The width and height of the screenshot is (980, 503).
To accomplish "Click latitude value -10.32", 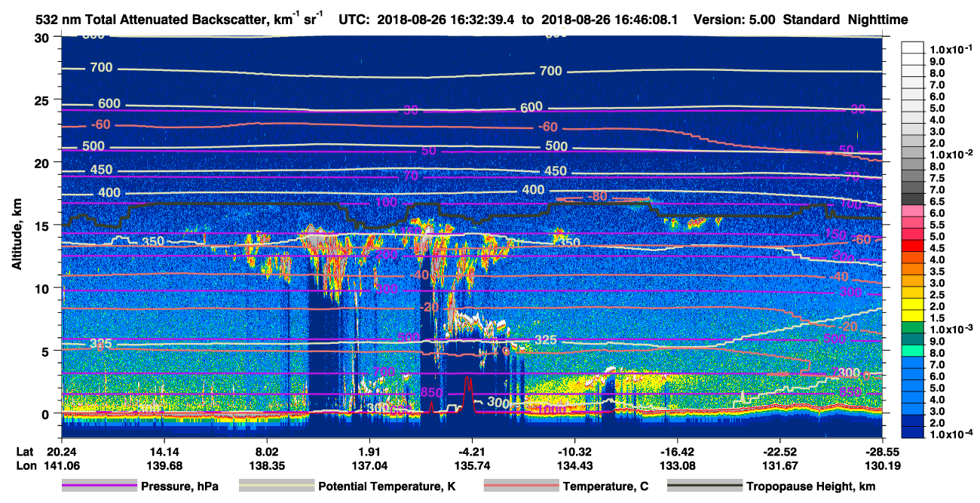I will [574, 452].
